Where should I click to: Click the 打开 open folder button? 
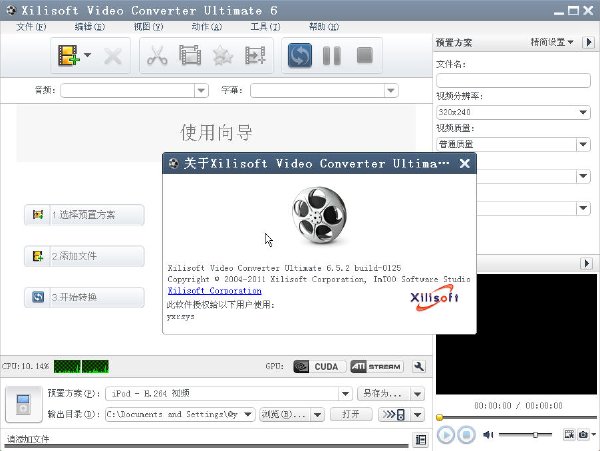[351, 414]
